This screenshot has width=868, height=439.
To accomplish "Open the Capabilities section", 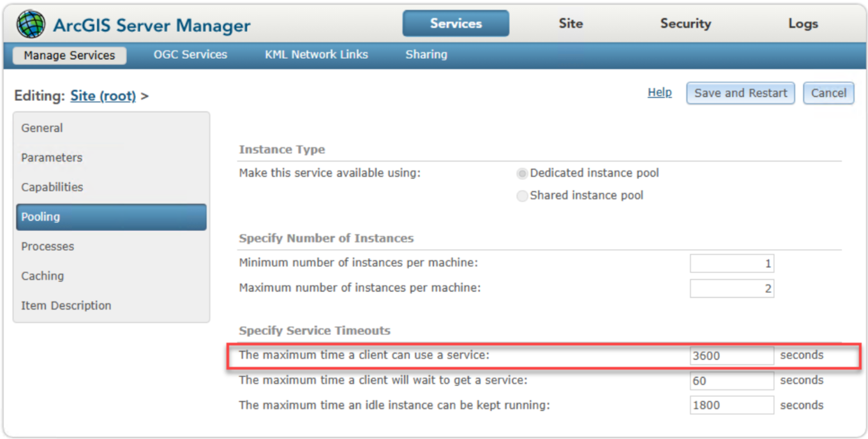I will click(110, 187).
